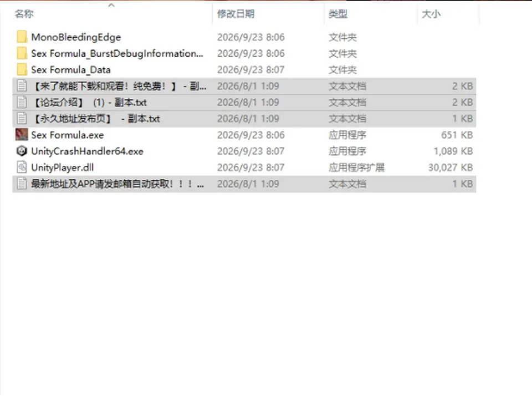Sort by the 类型 column header
Screen dimensions: 532x396
[x=338, y=14]
